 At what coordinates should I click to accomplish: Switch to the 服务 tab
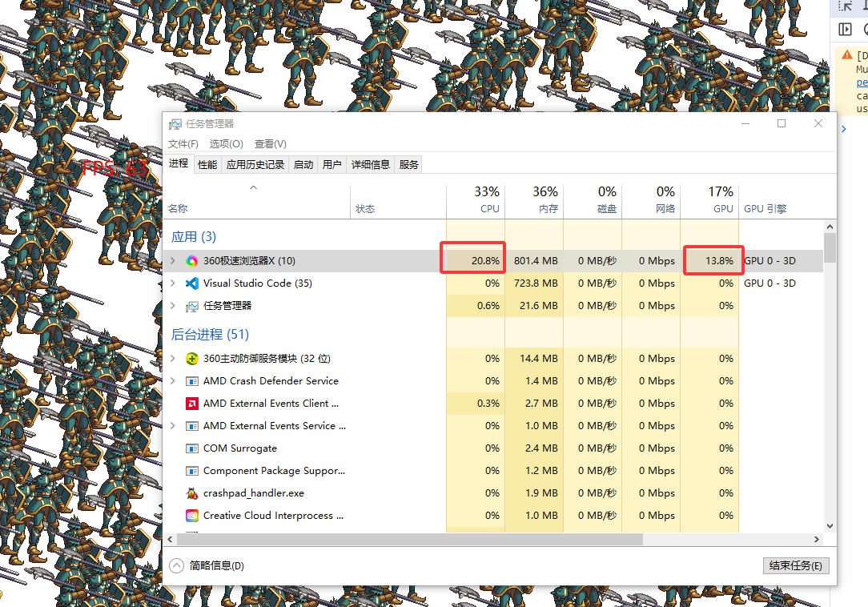click(408, 164)
